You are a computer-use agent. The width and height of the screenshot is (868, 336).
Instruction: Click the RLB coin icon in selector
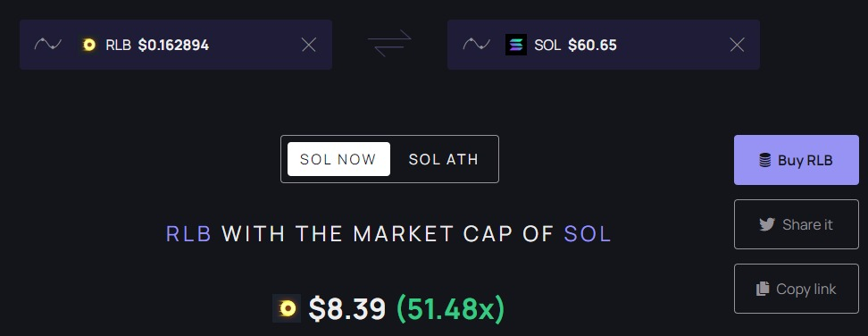88,45
